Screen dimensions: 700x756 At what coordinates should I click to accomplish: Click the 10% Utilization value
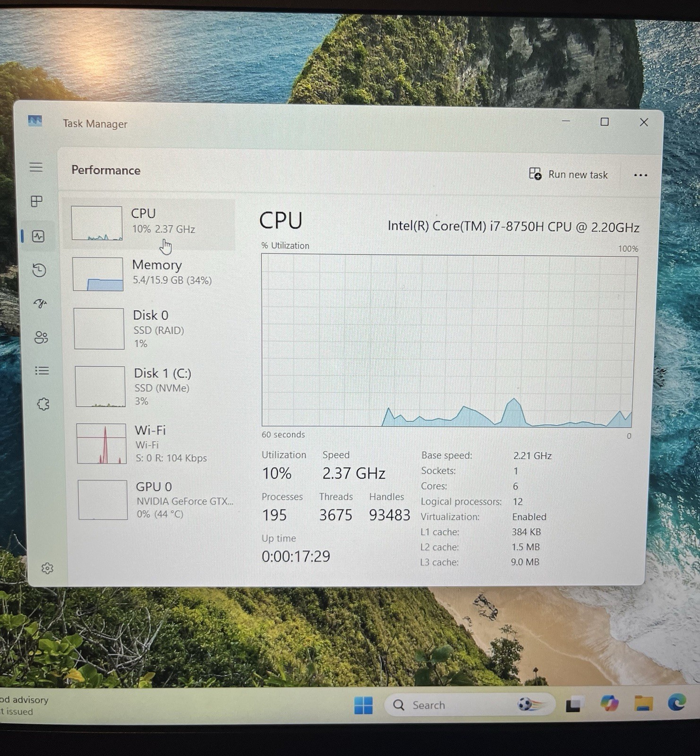(277, 473)
